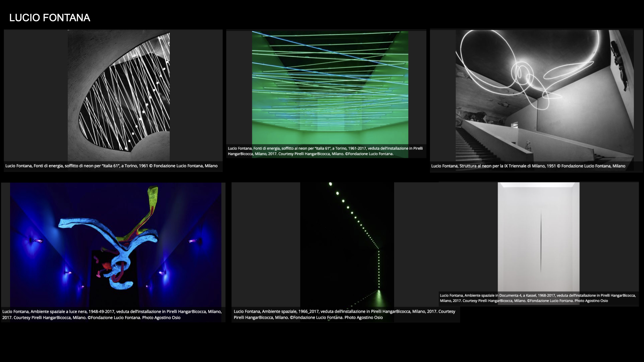Select the green neon ceiling installation image
The height and width of the screenshot is (362, 644).
[330, 88]
